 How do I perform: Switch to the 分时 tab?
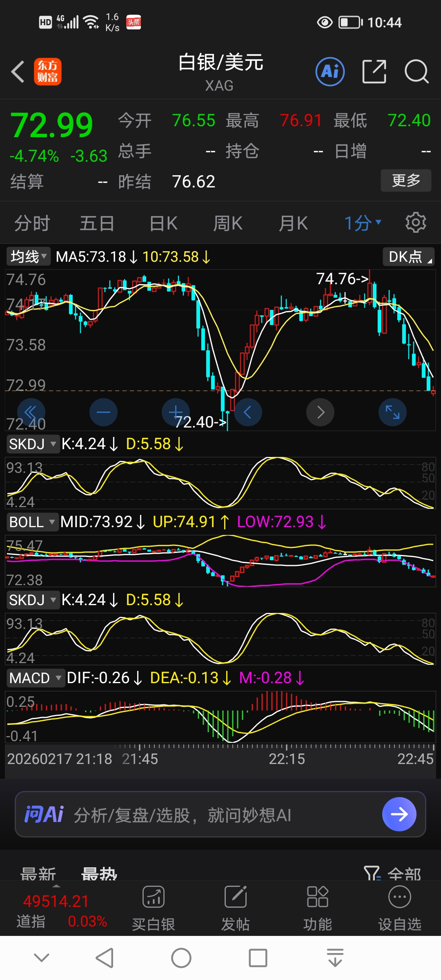(x=32, y=223)
